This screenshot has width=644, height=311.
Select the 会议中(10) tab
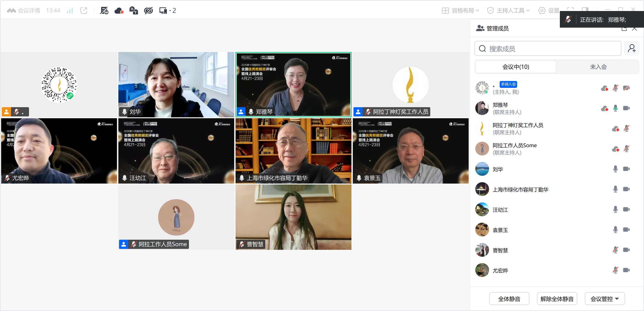(516, 67)
